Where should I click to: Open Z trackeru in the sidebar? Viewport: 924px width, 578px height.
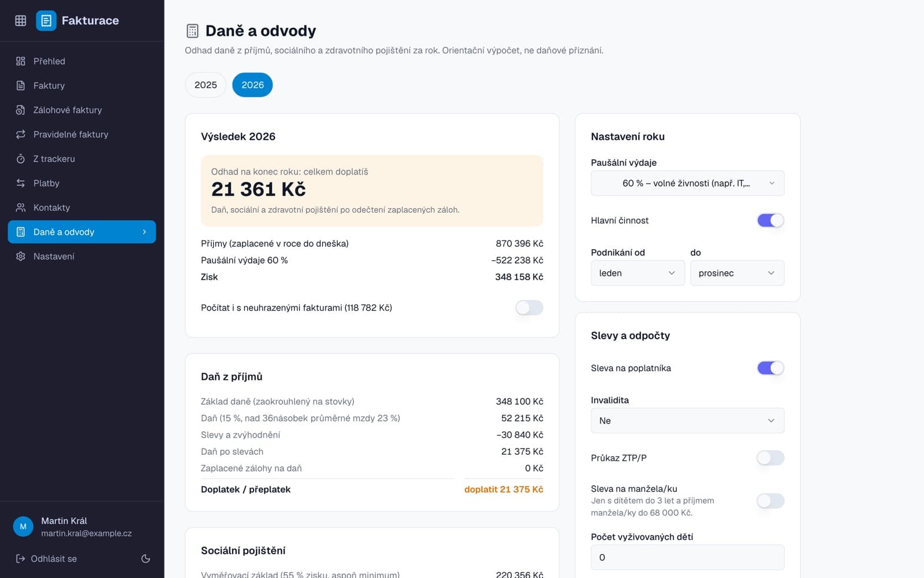pos(82,158)
